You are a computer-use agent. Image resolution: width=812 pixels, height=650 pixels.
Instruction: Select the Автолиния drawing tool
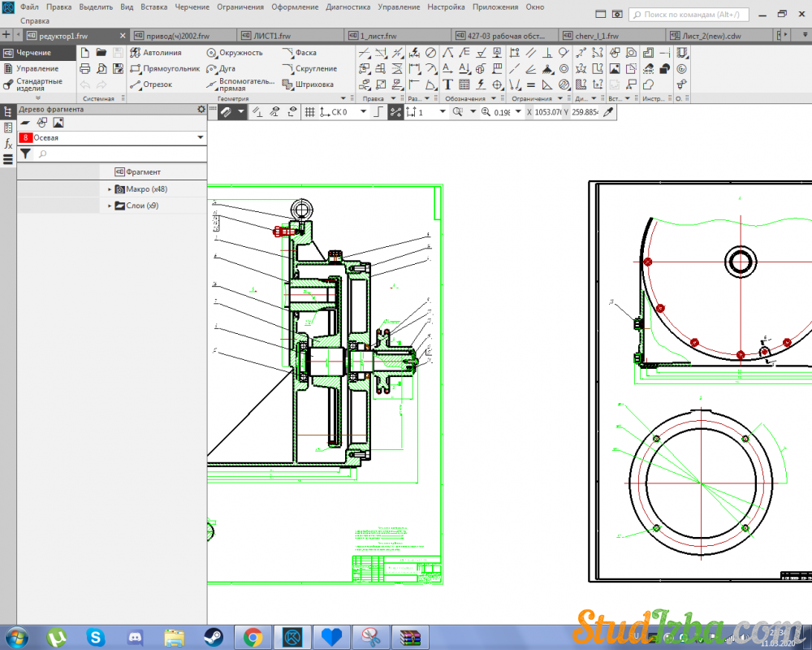(x=156, y=53)
